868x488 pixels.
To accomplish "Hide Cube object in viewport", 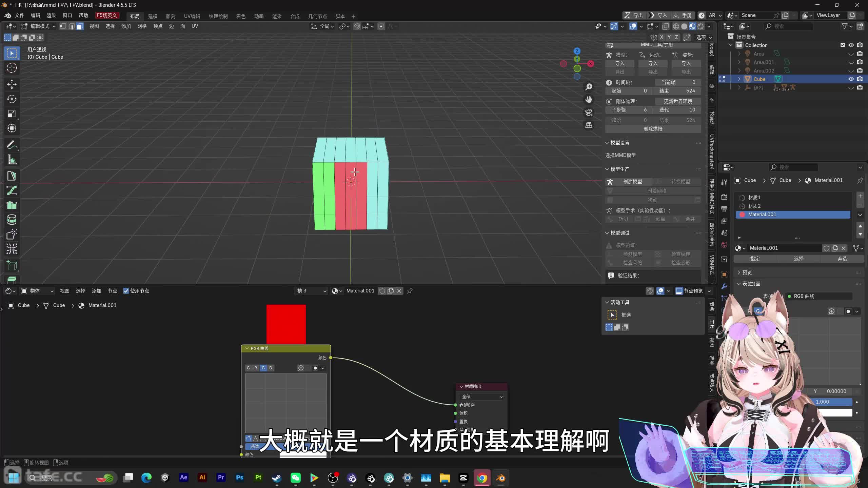I will click(851, 79).
